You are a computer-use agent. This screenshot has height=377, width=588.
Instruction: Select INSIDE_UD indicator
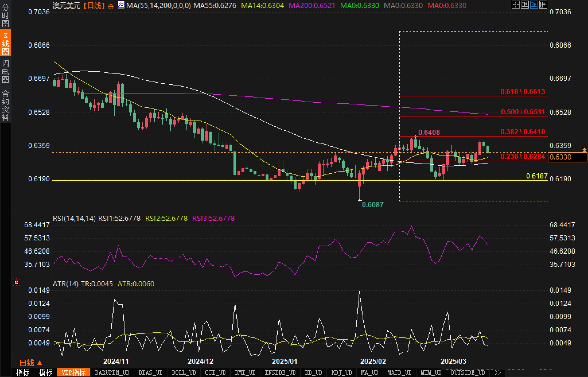280,372
